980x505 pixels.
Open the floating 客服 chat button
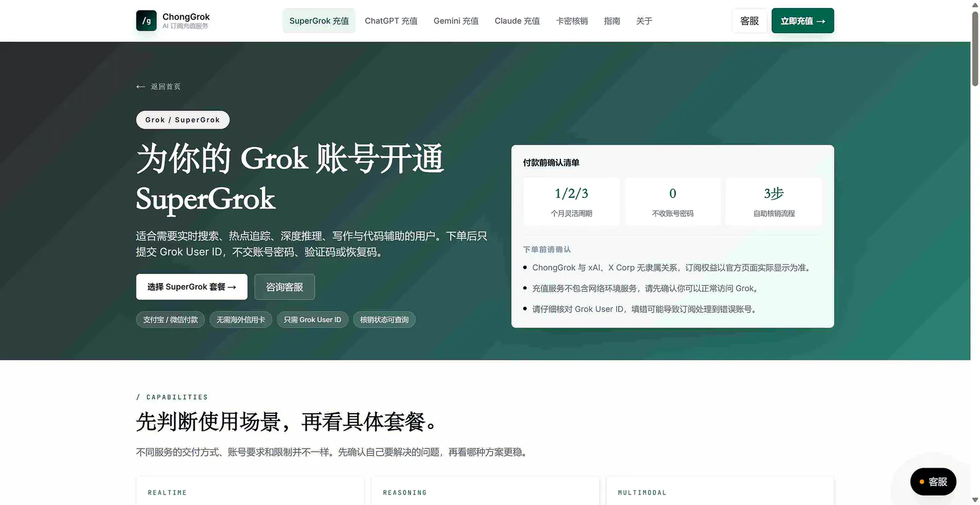point(933,482)
